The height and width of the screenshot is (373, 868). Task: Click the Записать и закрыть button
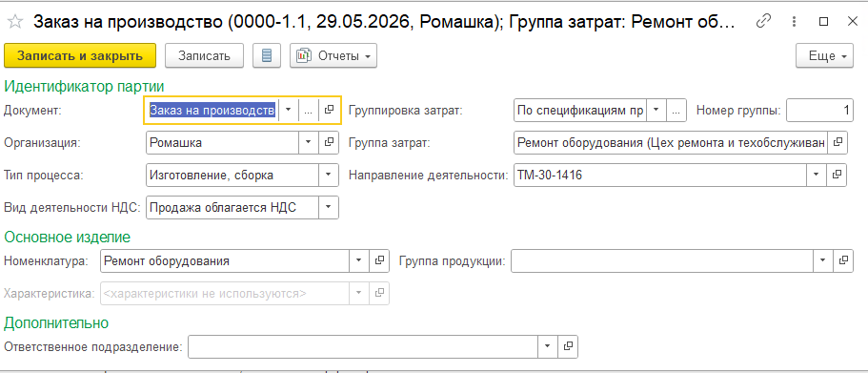coord(80,56)
